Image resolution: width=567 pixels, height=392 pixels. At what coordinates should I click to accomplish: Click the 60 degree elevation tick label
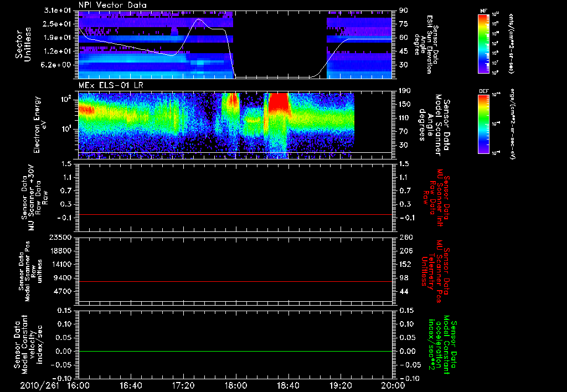tap(403, 38)
